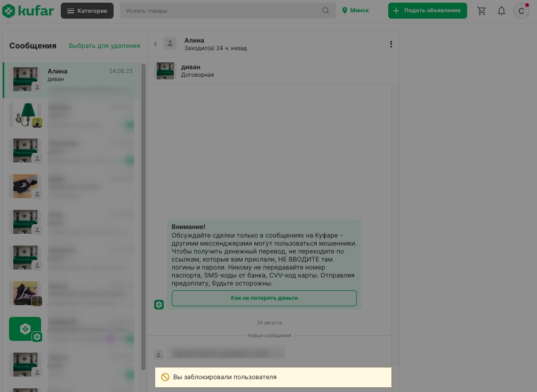This screenshot has height=392, width=537.
Task: Open chat options three-dot menu
Action: (391, 44)
